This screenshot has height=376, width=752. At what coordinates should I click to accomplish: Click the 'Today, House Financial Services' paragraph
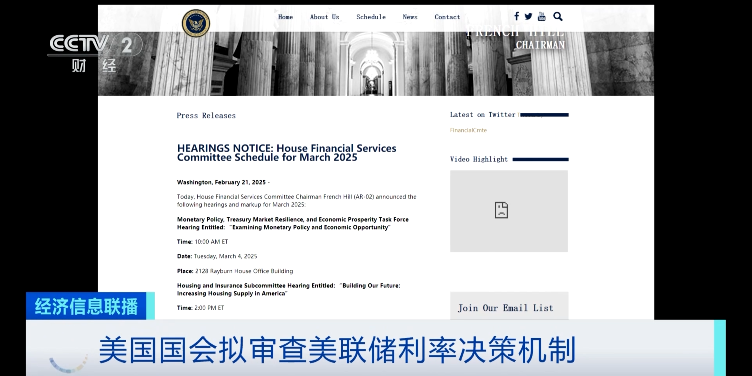(x=296, y=200)
